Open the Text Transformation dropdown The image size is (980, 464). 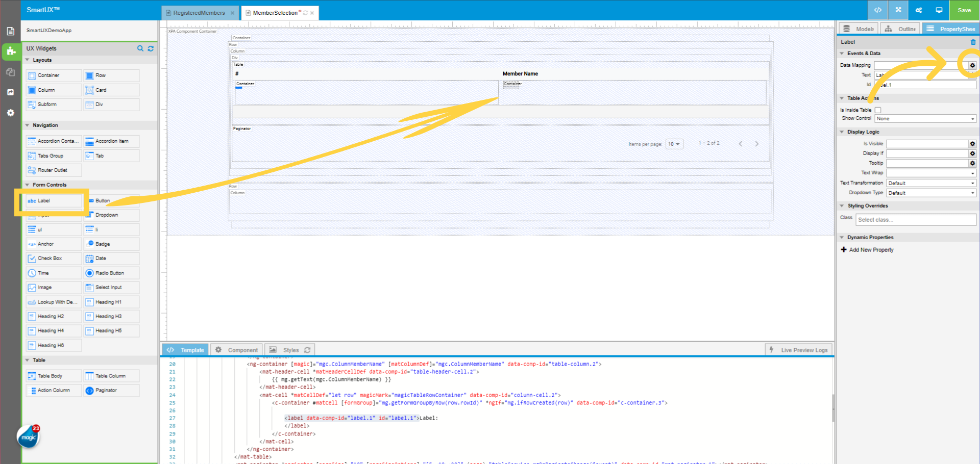tap(930, 183)
